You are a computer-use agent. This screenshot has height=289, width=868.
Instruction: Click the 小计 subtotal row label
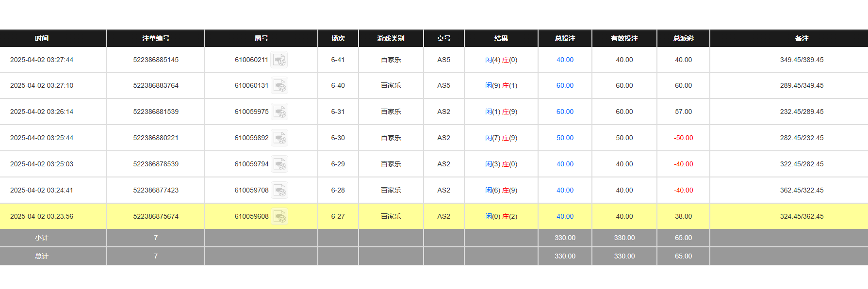42,238
